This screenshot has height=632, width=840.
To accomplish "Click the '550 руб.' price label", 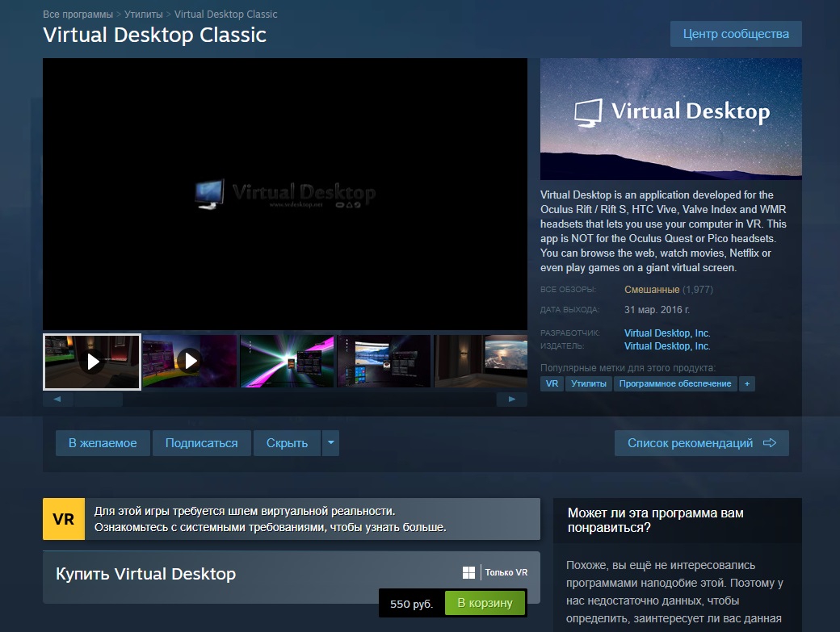I will pyautogui.click(x=411, y=604).
